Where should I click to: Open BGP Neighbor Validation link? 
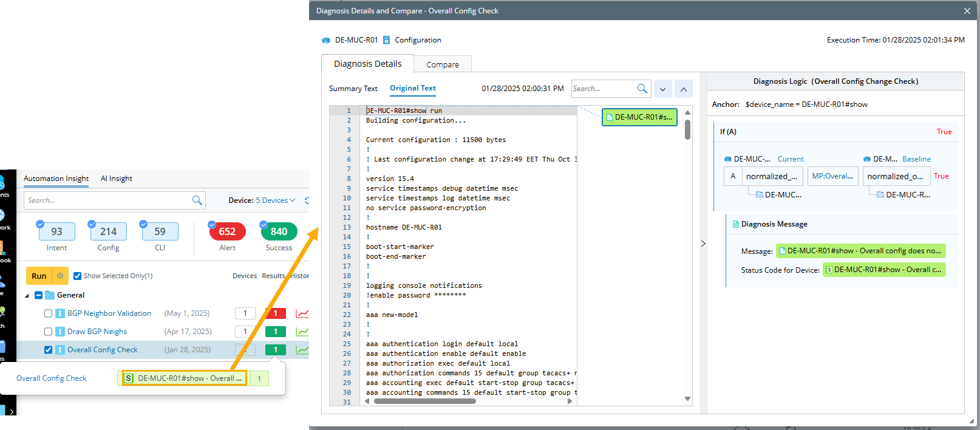109,313
